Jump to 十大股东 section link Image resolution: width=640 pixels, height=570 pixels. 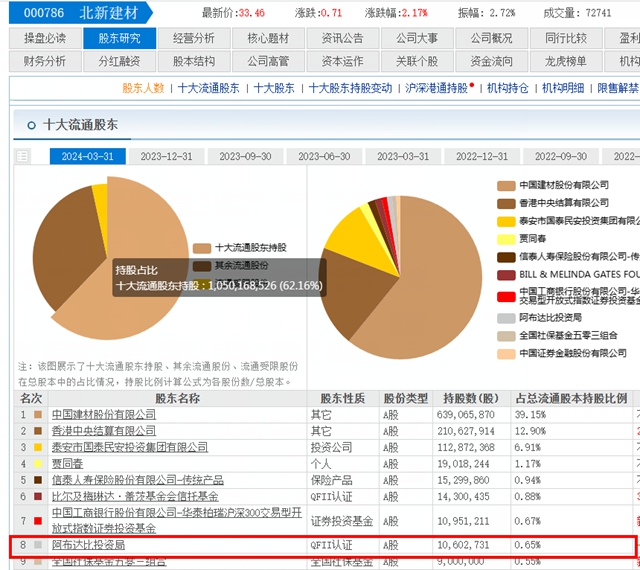click(274, 88)
